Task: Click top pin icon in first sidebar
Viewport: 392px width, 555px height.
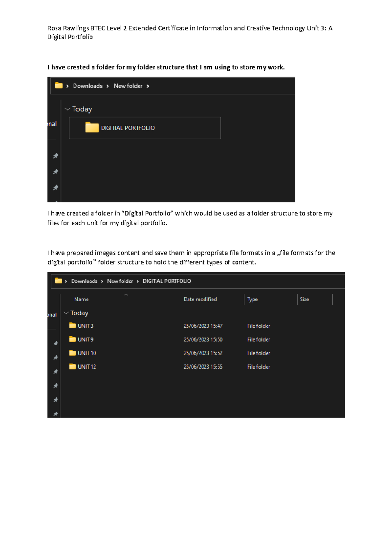Action: (56, 156)
